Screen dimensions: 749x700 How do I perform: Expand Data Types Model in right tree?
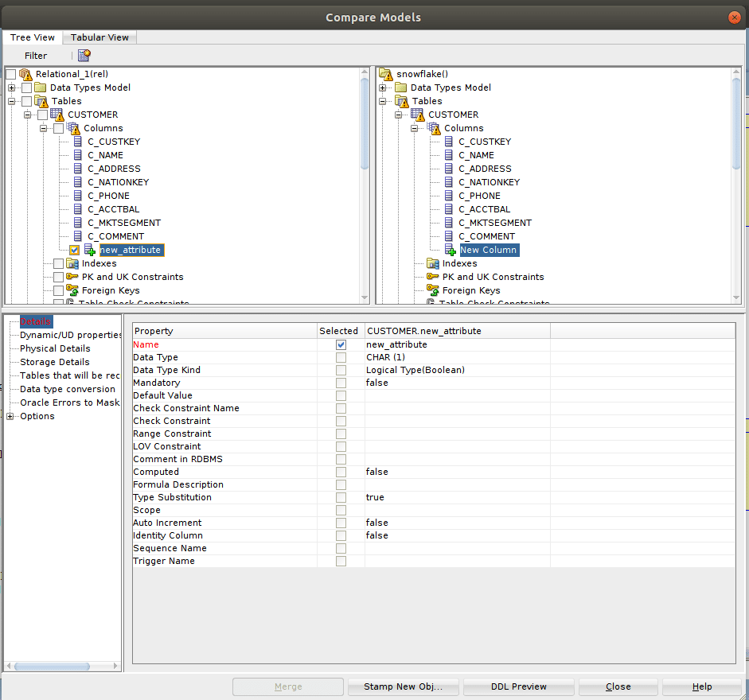tap(382, 87)
